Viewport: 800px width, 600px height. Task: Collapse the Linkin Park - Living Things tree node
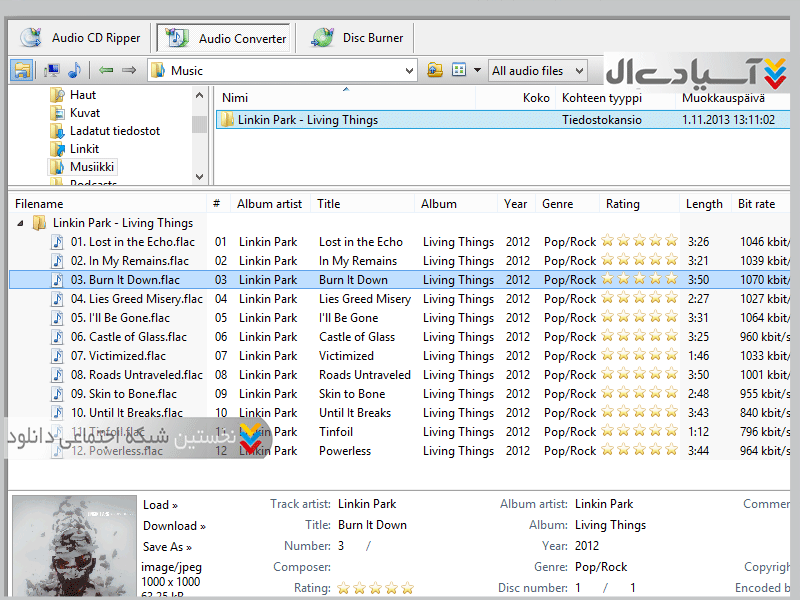pos(22,223)
